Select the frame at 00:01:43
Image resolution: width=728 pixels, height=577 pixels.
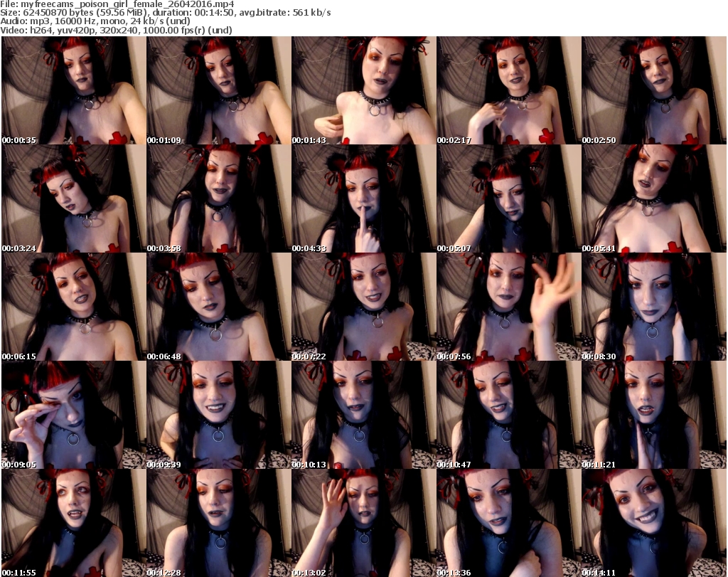click(x=363, y=90)
